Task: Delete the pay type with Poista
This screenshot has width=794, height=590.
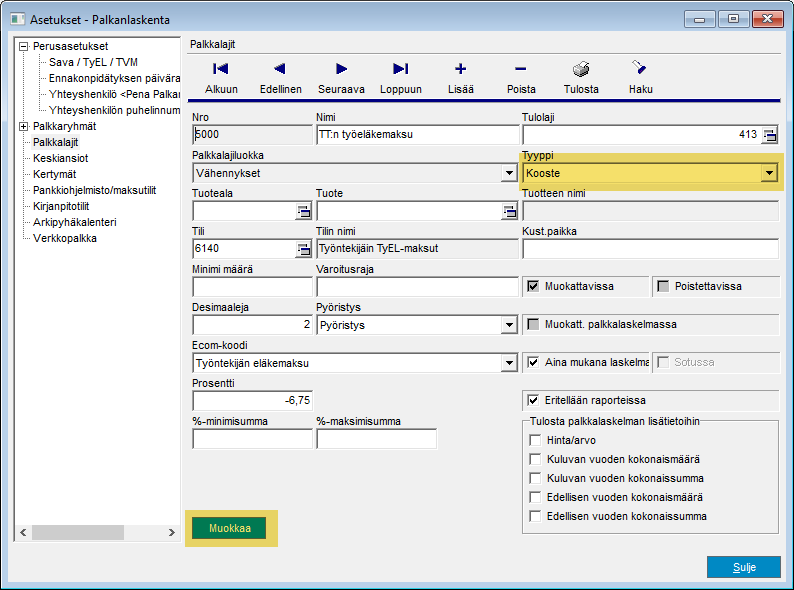Action: pos(521,77)
